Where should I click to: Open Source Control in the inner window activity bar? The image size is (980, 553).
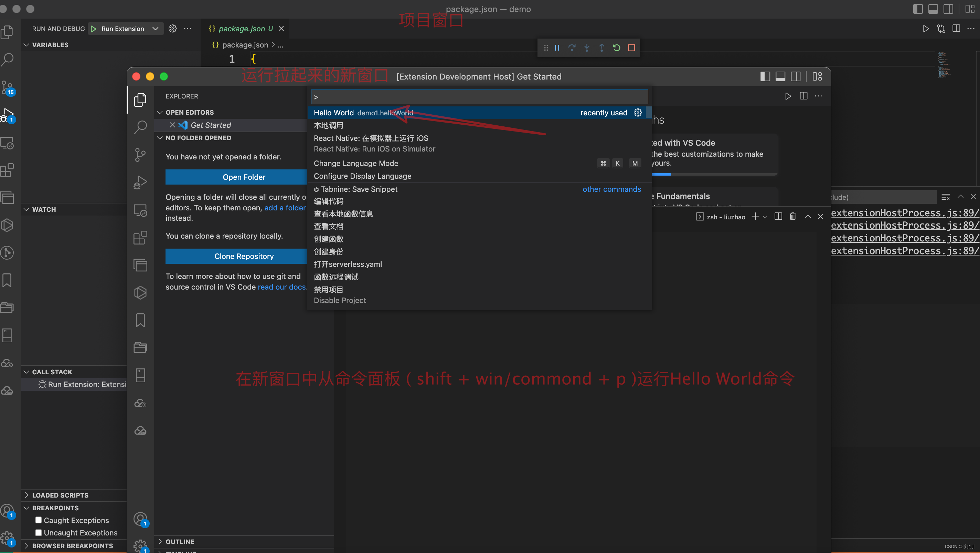(x=140, y=155)
